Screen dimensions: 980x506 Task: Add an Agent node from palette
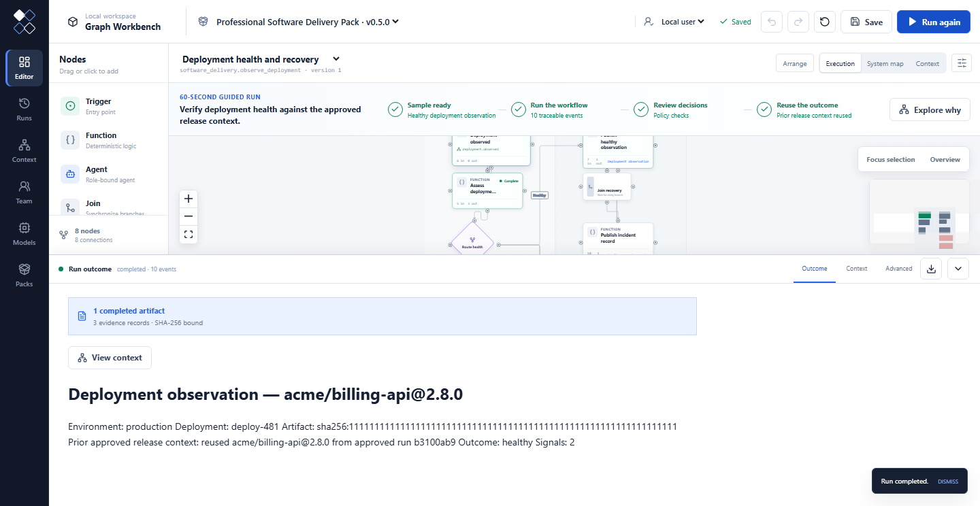tap(109, 174)
